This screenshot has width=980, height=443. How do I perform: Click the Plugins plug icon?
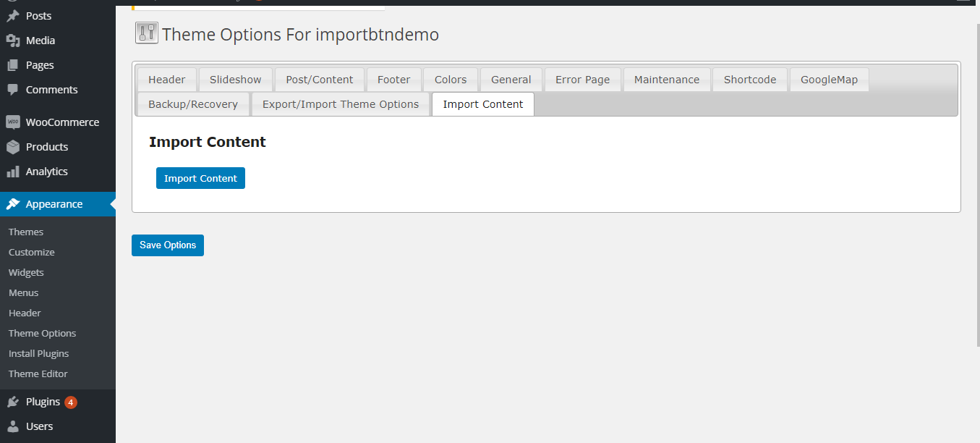(x=12, y=402)
